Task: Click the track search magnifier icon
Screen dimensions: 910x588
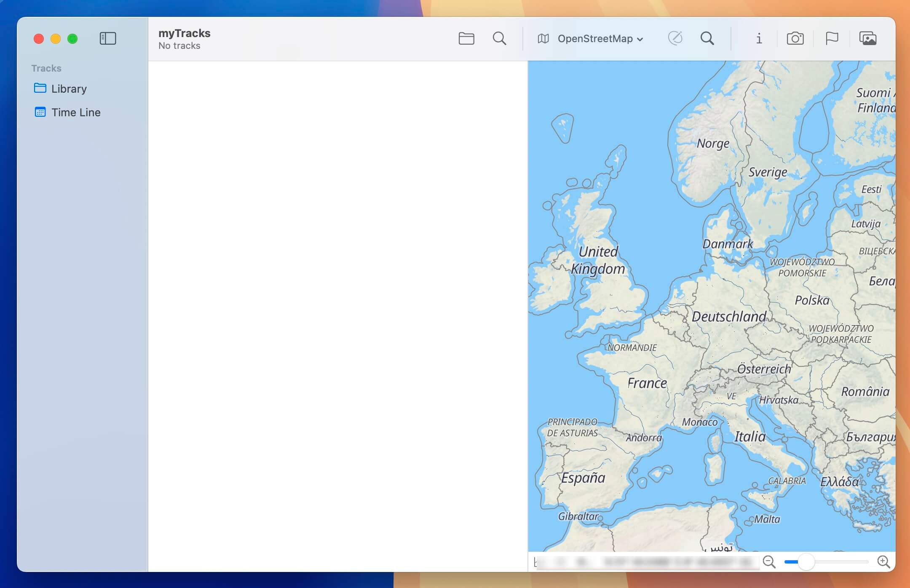Action: pos(499,38)
